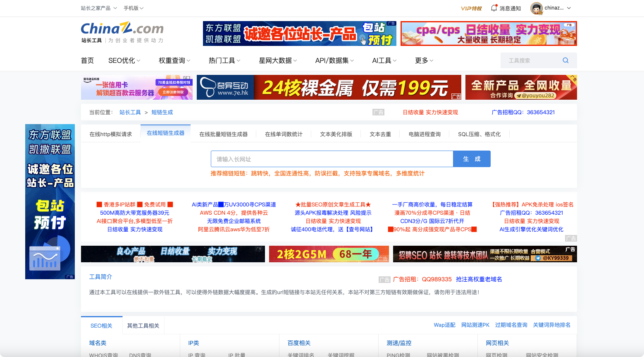Open the WHOIS查询 link

[103, 355]
